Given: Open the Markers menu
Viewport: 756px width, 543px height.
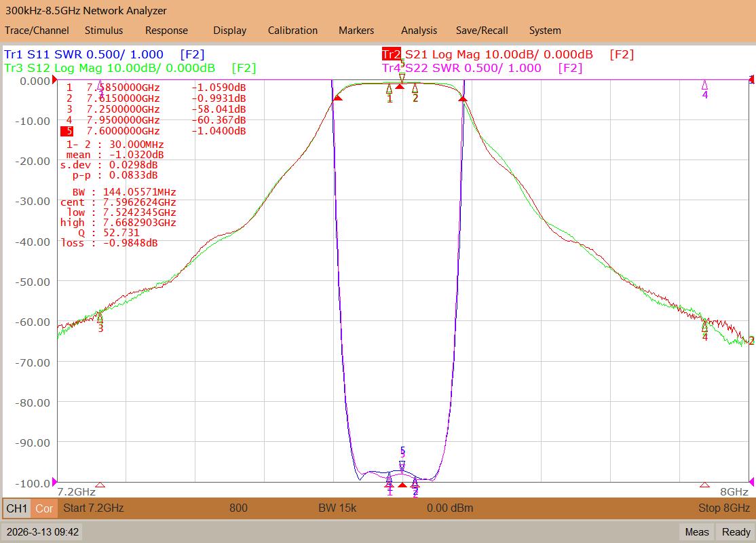Looking at the screenshot, I should click(x=356, y=31).
